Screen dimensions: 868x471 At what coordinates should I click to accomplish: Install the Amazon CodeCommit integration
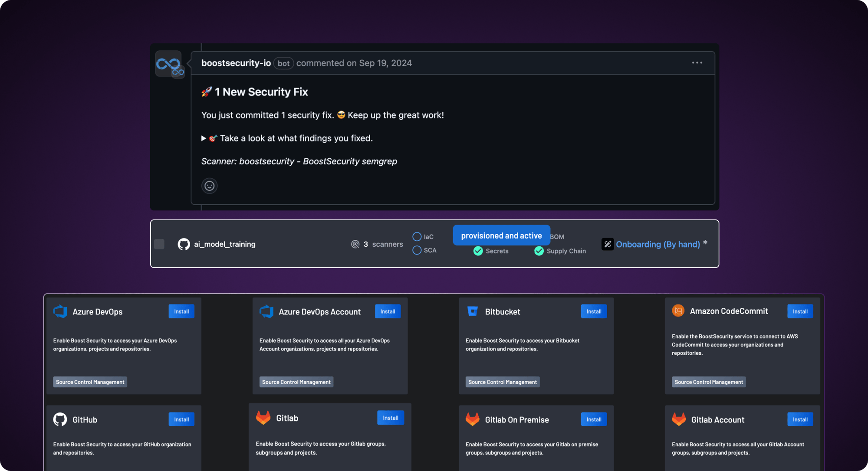pyautogui.click(x=800, y=311)
